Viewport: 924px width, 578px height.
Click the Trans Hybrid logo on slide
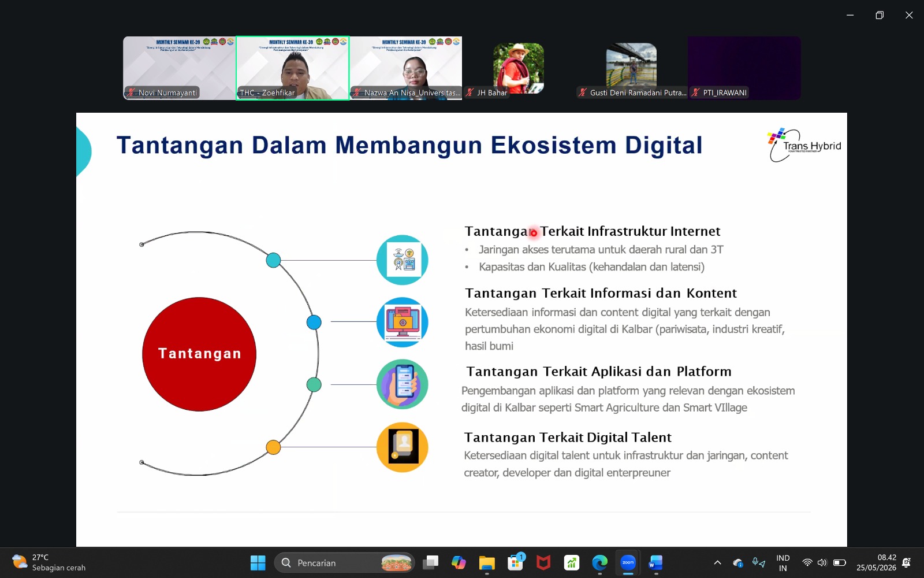[804, 144]
